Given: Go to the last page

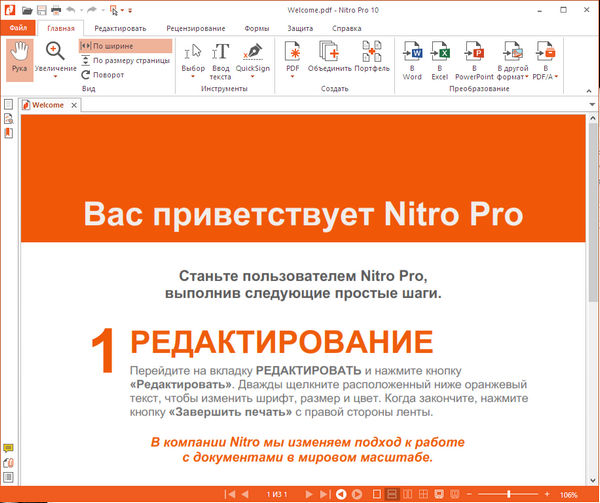Looking at the screenshot, I should pyautogui.click(x=324, y=494).
